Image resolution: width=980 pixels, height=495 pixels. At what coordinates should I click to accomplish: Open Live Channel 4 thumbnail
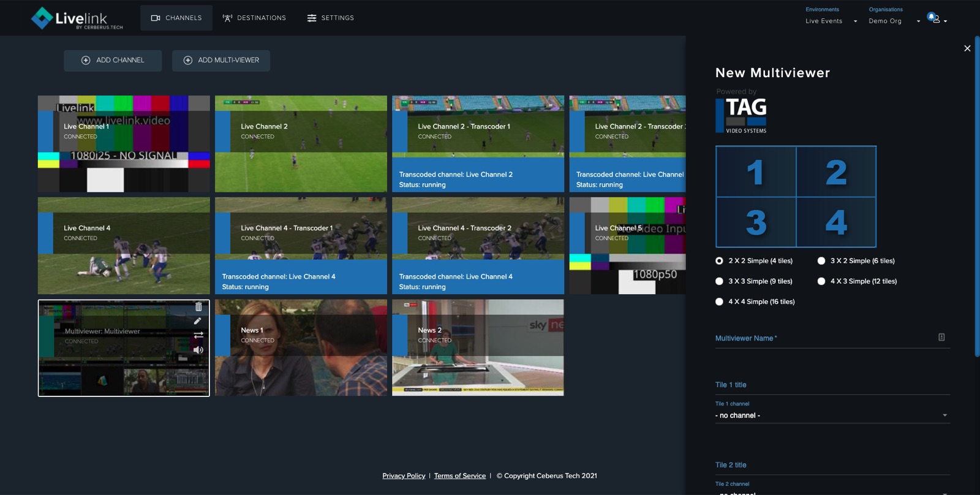(124, 246)
